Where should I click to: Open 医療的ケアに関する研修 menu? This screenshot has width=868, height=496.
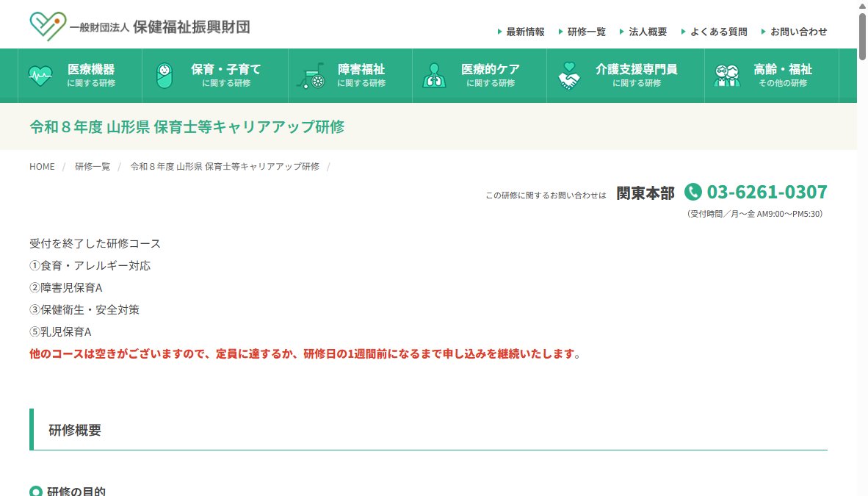pyautogui.click(x=480, y=76)
